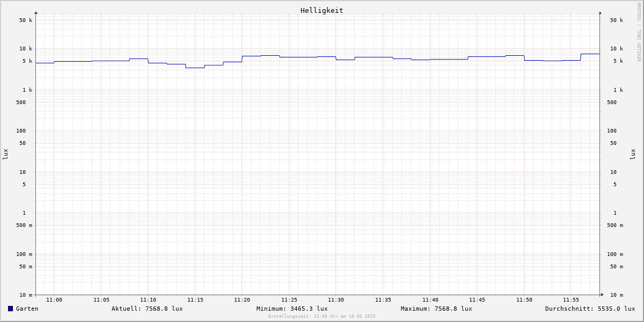This screenshot has height=322, width=644.
Task: Click the 10 m label on left axis
Action: coord(26,295)
